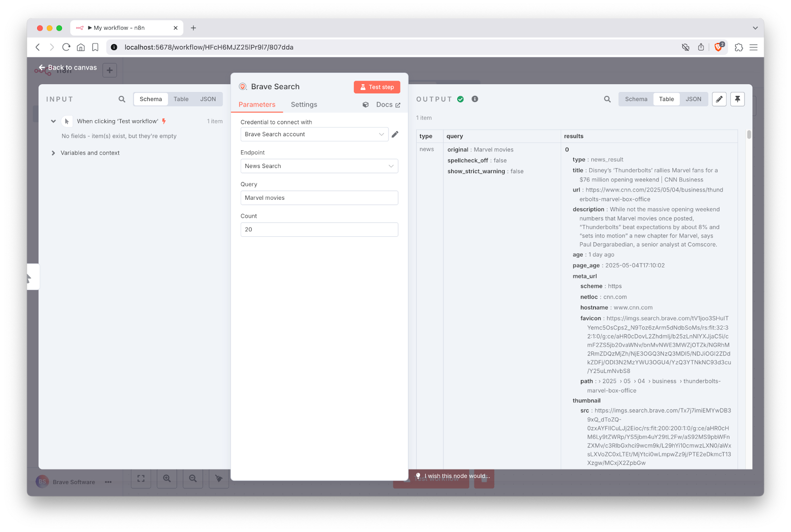Image resolution: width=791 pixels, height=532 pixels.
Task: Go forward in browser history
Action: 51,47
